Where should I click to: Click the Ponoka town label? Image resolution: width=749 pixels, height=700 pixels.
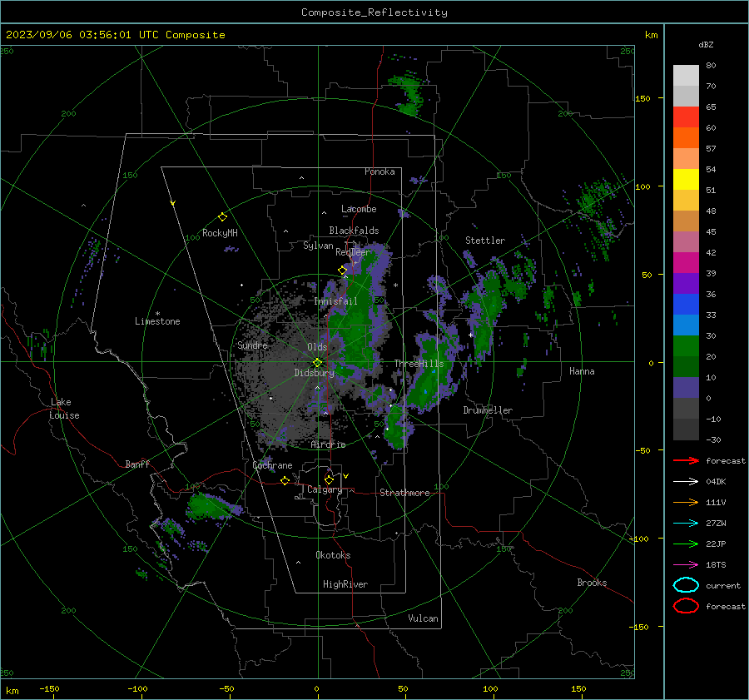click(379, 171)
